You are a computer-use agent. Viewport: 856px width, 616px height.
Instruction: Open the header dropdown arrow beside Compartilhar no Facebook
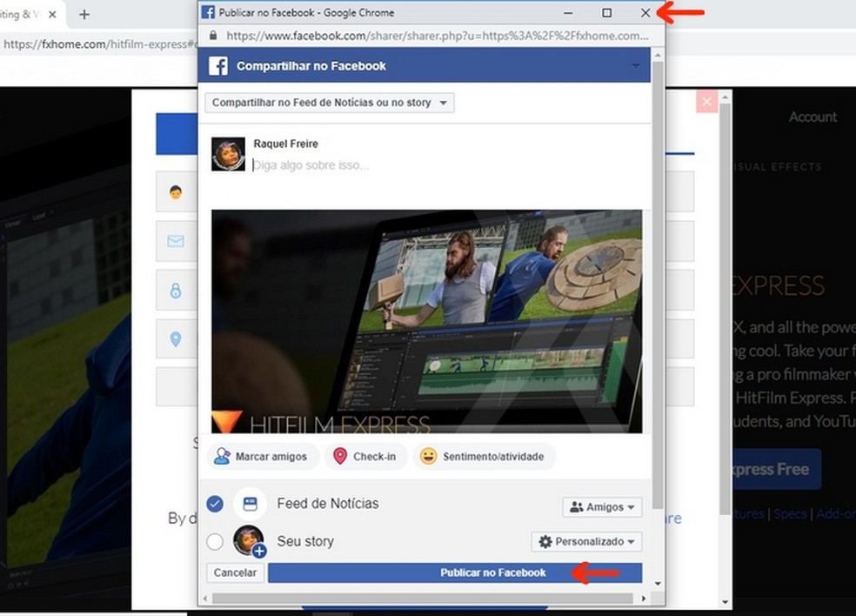click(x=635, y=66)
